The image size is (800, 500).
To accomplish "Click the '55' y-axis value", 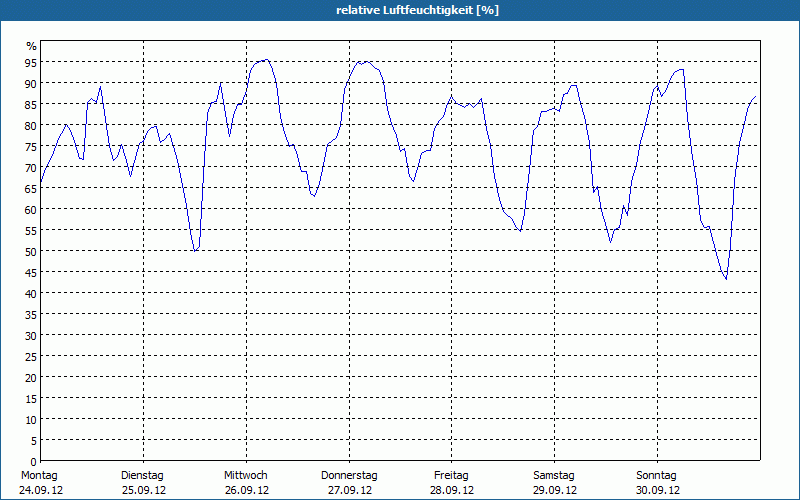I will [x=31, y=231].
